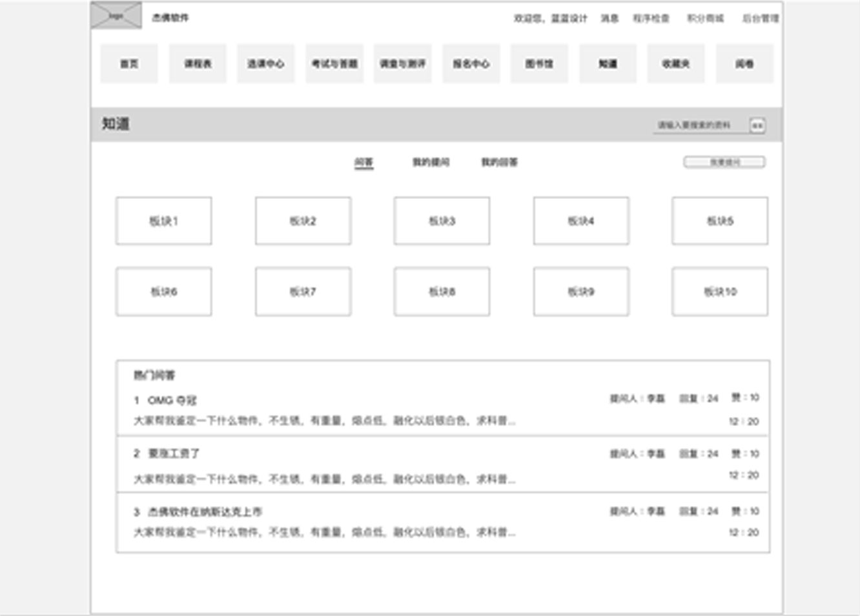Viewport: 860px width, 616px height.
Task: Choose the 板块10 category box
Action: pyautogui.click(x=720, y=292)
